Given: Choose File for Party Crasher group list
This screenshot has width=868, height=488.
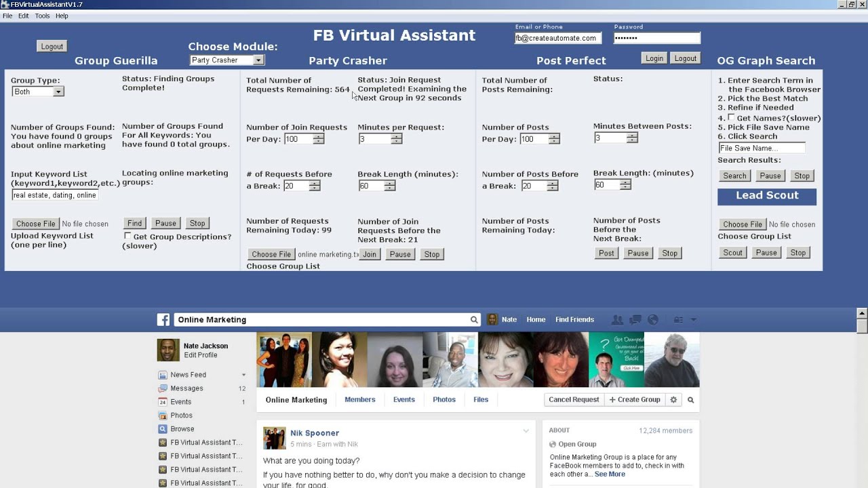Looking at the screenshot, I should click(x=271, y=254).
